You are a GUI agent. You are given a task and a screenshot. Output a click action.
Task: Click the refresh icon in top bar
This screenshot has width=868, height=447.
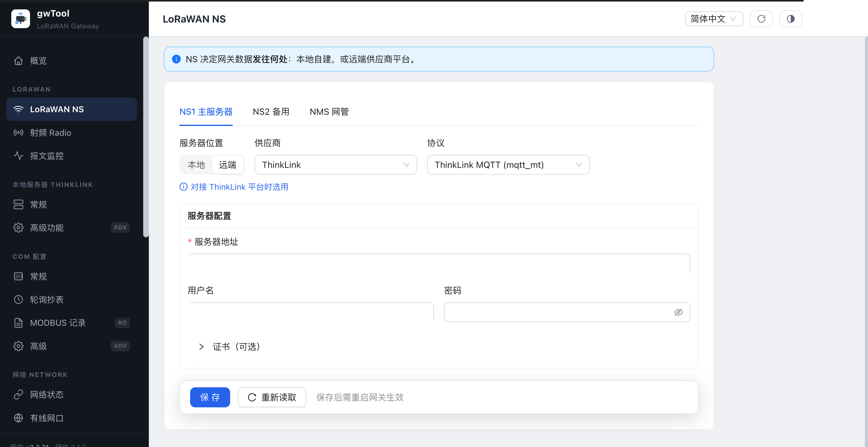coord(761,19)
